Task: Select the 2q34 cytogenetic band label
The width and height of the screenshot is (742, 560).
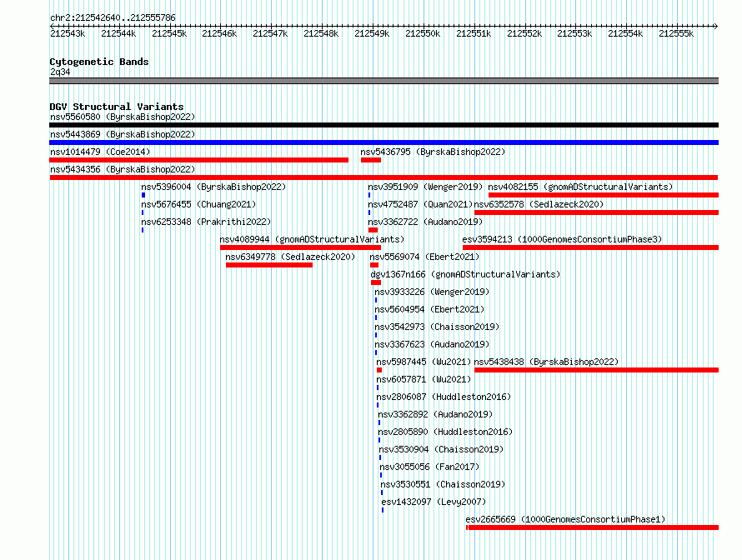Action: click(x=60, y=72)
